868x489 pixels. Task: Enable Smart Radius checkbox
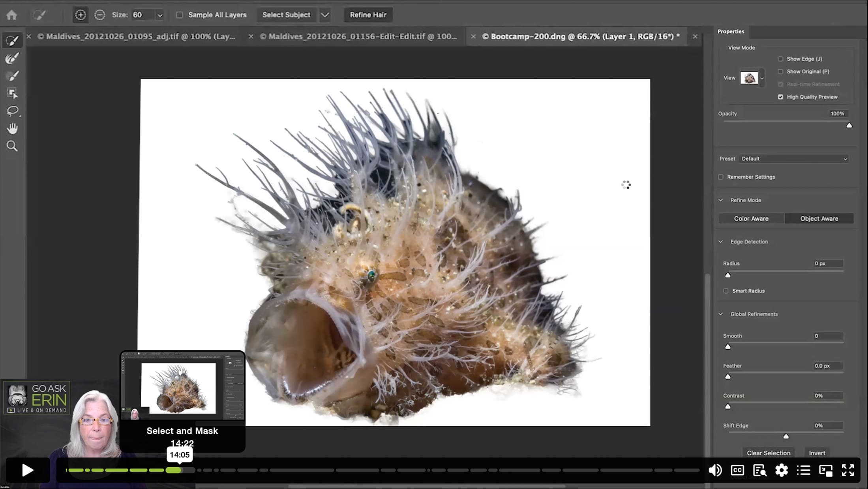click(726, 291)
